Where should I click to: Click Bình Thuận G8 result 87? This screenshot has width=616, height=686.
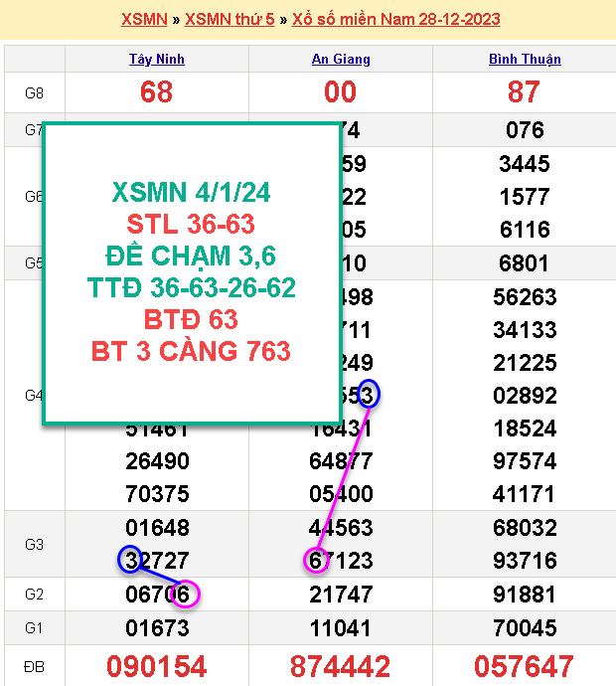[525, 92]
